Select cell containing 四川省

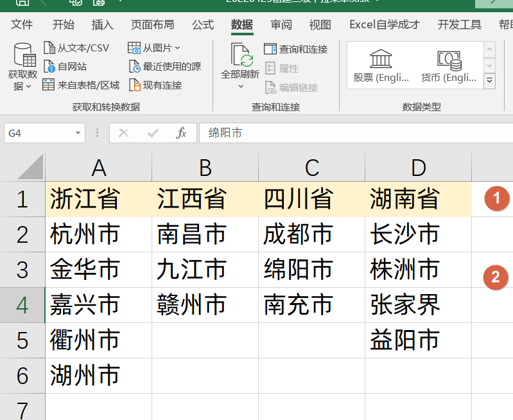[312, 199]
